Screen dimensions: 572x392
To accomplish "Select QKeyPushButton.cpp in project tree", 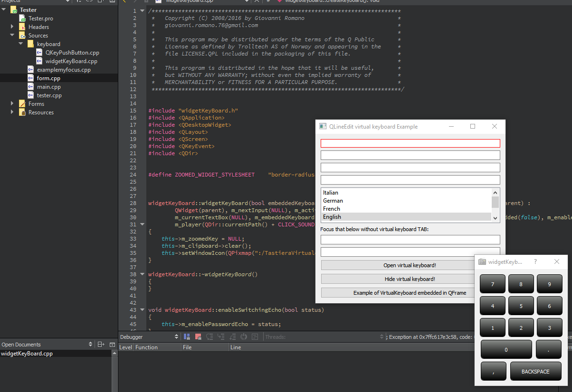I will pos(72,52).
